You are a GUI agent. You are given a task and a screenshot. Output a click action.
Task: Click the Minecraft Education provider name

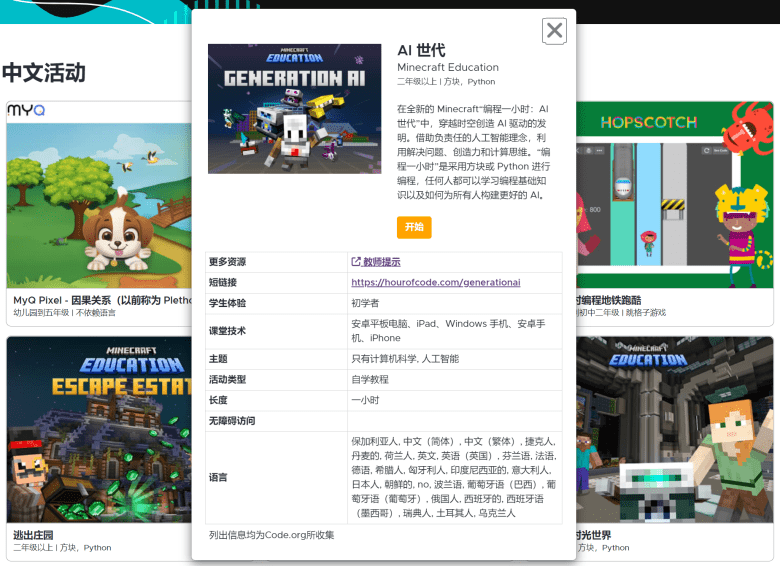click(x=448, y=67)
